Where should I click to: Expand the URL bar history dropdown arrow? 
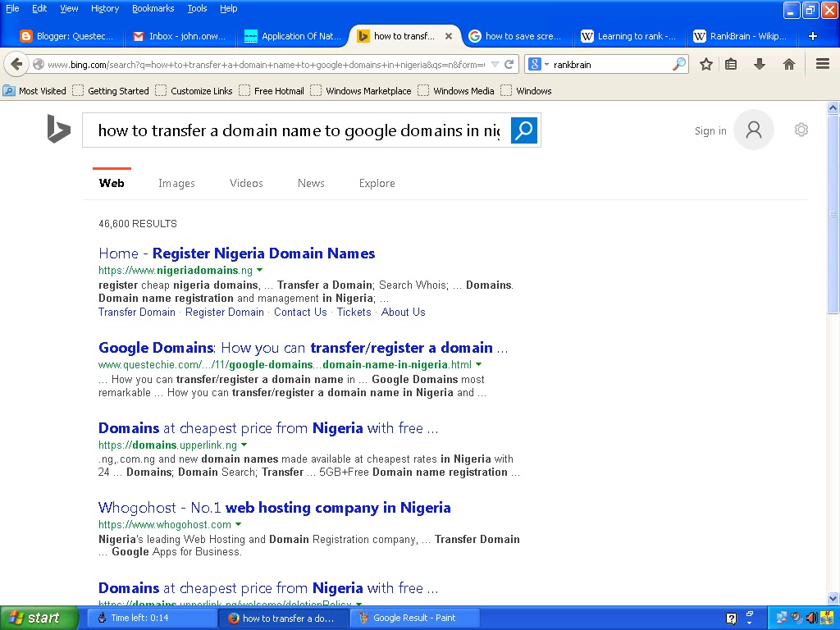[495, 65]
